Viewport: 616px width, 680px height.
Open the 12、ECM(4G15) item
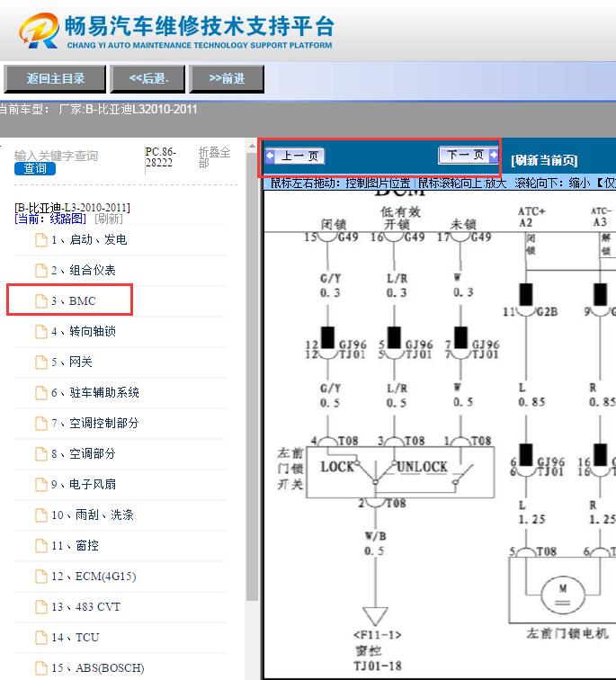pos(94,576)
